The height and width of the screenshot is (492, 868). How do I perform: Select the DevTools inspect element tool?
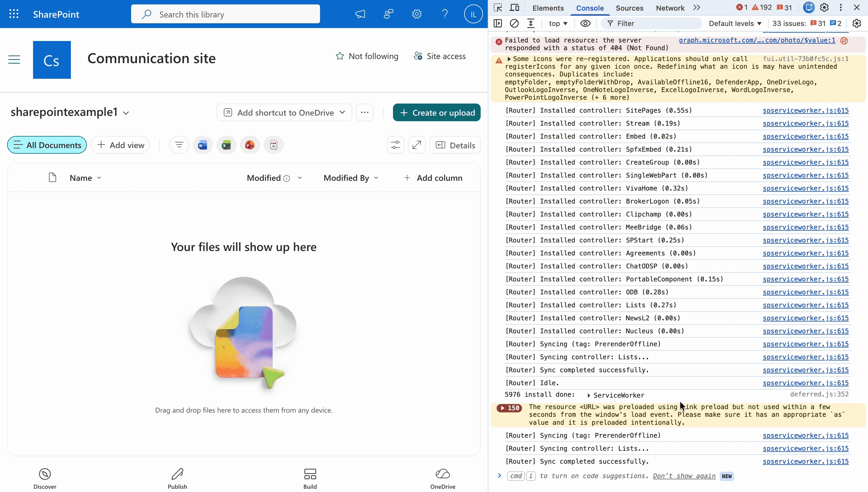pyautogui.click(x=498, y=8)
